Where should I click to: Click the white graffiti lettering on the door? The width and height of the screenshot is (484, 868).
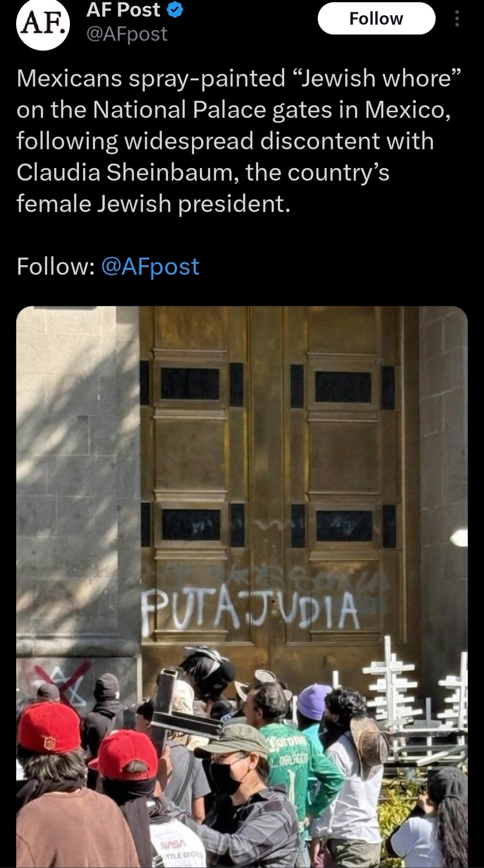pos(250,611)
